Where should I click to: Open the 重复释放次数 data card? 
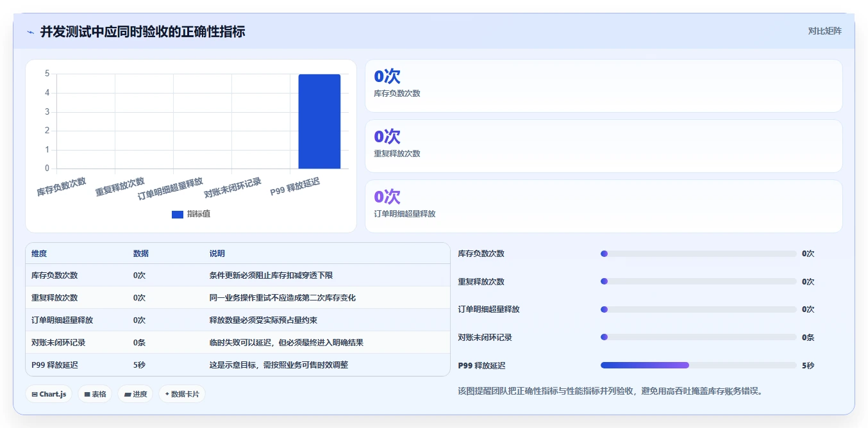(x=603, y=146)
